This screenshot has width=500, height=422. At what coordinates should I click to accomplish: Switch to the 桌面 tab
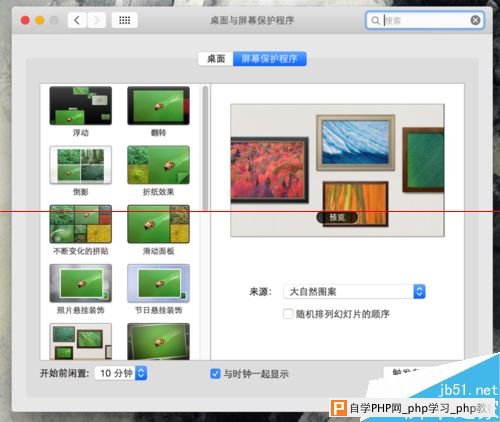[216, 59]
